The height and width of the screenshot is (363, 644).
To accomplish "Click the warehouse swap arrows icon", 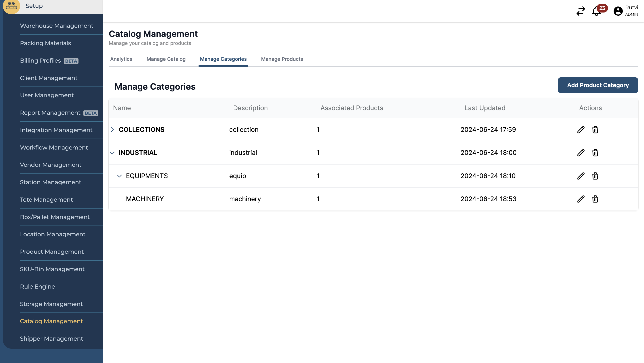I will [580, 11].
